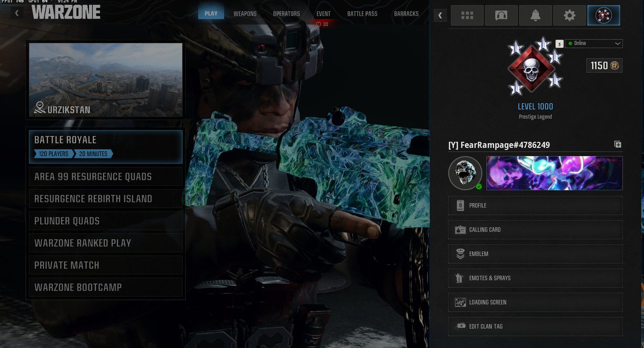
Task: Select the Warzone Bootcamp mode
Action: [106, 287]
